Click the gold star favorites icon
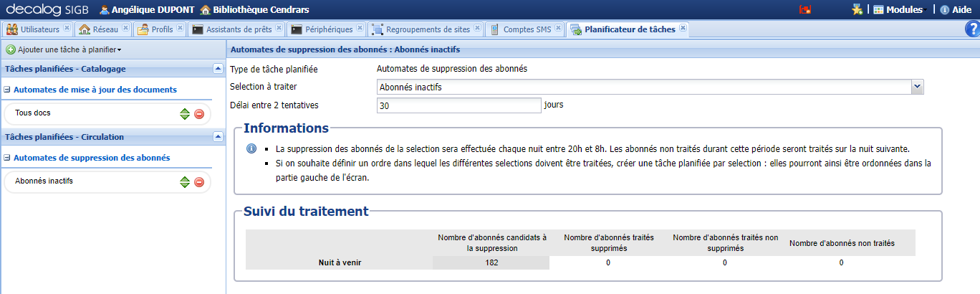Viewport: 980px width, 294px height. (x=856, y=10)
